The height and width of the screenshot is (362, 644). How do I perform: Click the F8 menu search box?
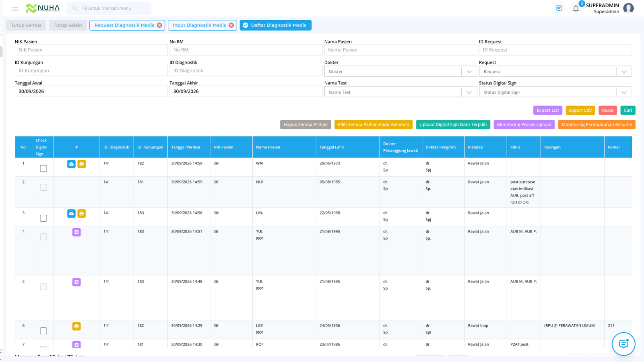pos(109,8)
